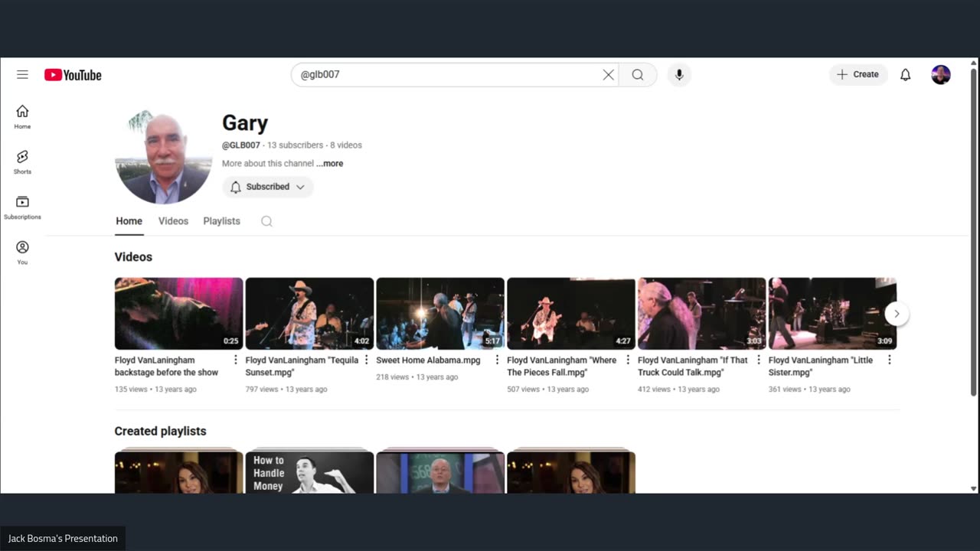The width and height of the screenshot is (980, 551).
Task: Click the @GLB007 channel handle
Action: (x=241, y=145)
